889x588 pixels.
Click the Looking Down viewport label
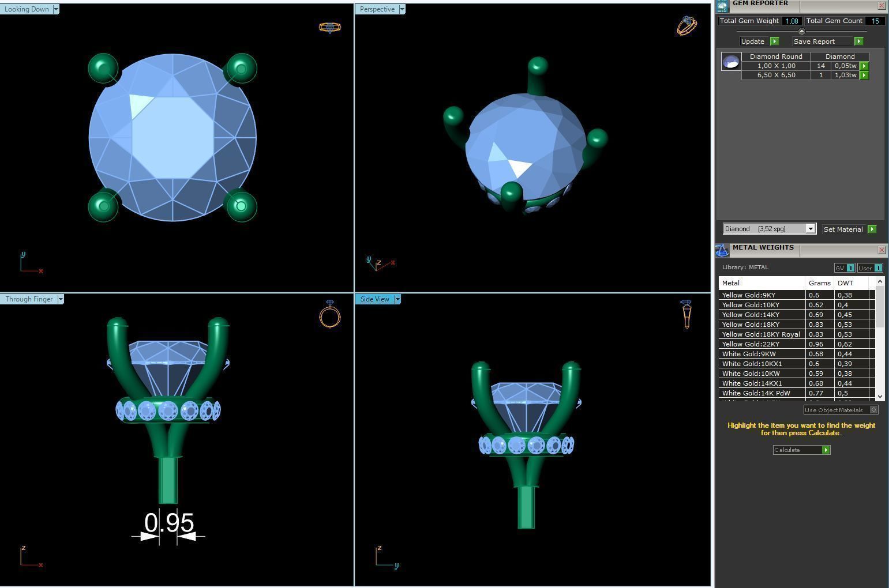27,9
